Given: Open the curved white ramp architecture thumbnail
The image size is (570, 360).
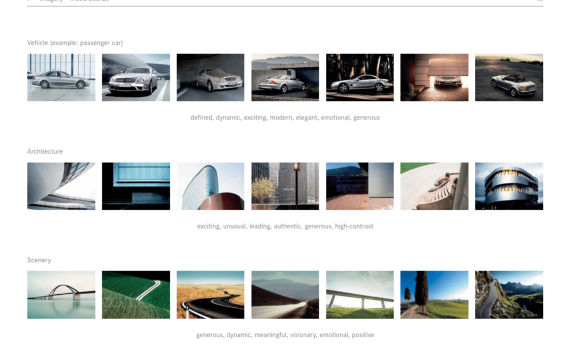Looking at the screenshot, I should [x=61, y=186].
